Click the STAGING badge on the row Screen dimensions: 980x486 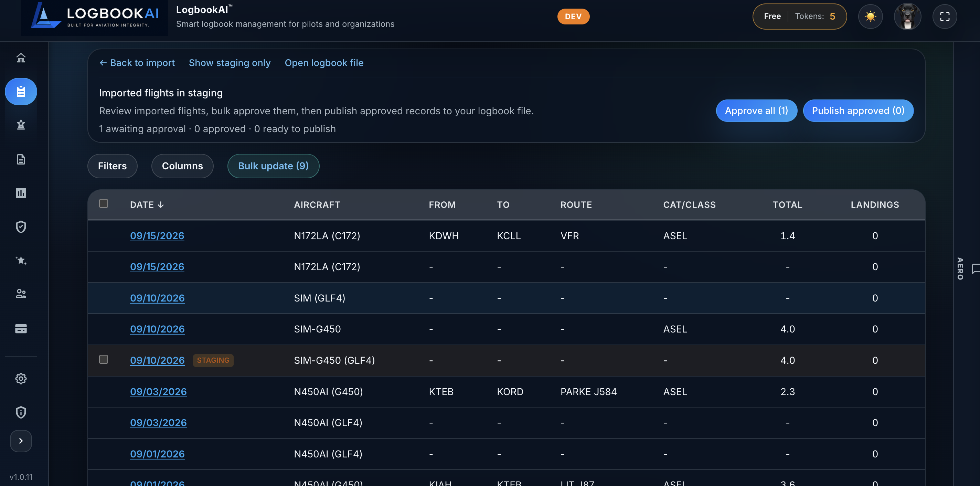click(213, 360)
